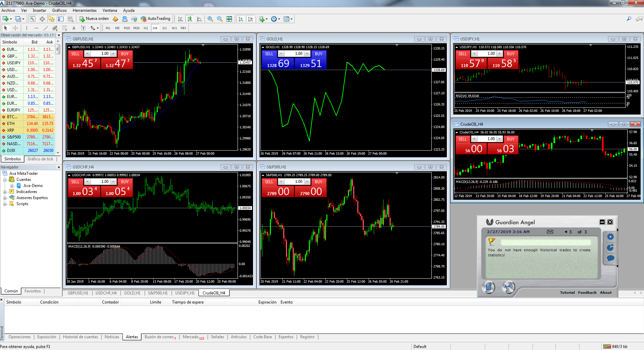
Task: Select the Fibonacci retracement tool
Action: (x=64, y=28)
